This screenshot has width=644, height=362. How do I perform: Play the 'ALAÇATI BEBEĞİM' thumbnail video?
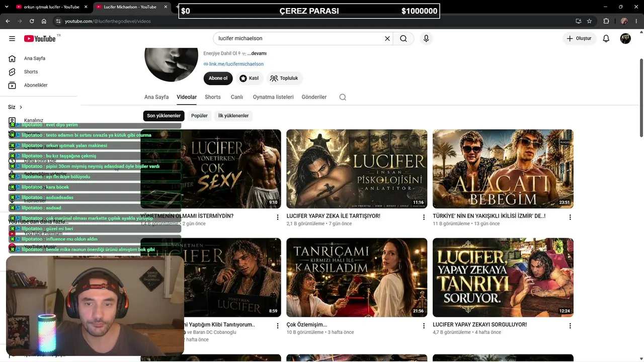tap(503, 169)
